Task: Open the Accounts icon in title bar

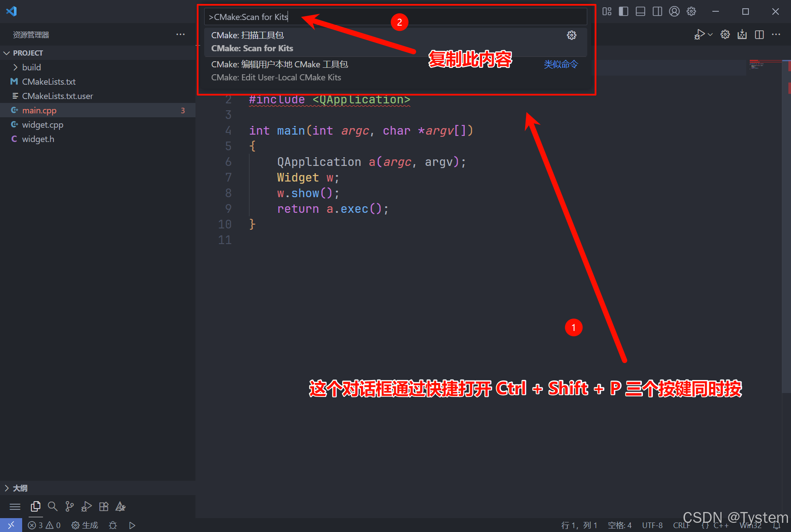Action: [x=674, y=11]
